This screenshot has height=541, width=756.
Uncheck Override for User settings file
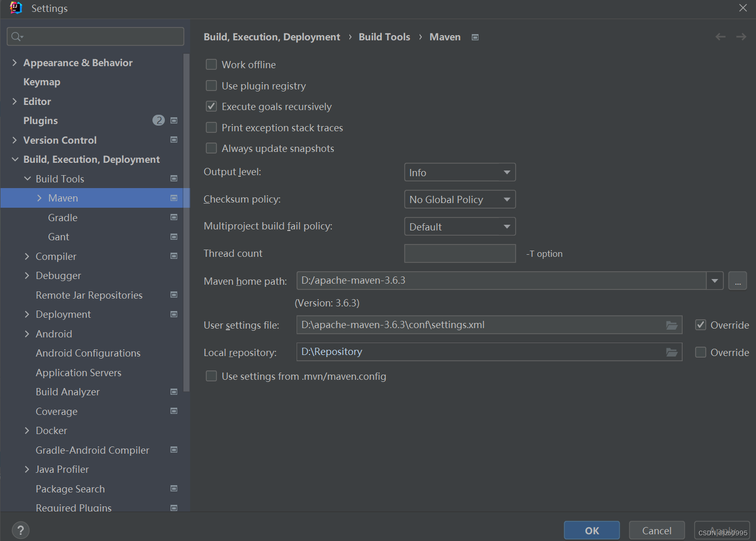[x=701, y=325]
